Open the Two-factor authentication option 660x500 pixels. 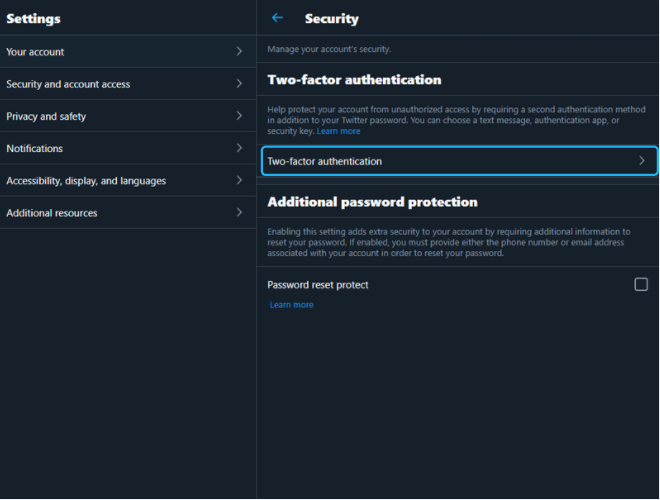coord(459,161)
